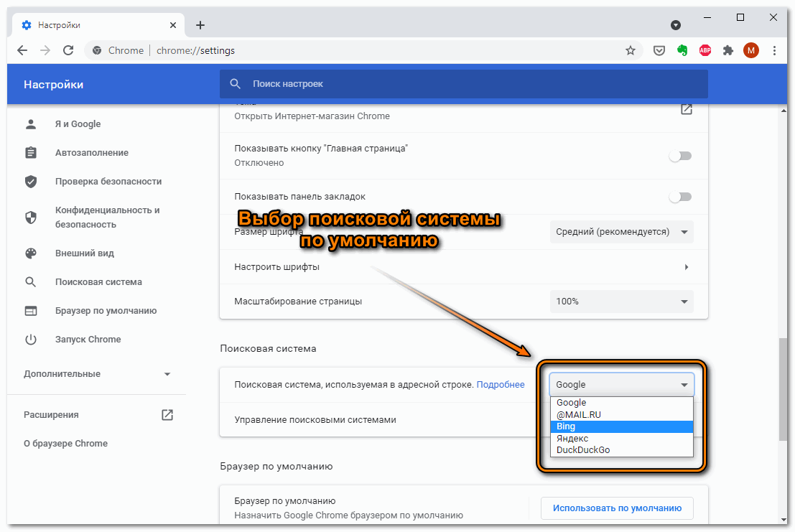The width and height of the screenshot is (795, 532).
Task: Go to "Поисковая система" in the sidebar
Action: tap(98, 282)
